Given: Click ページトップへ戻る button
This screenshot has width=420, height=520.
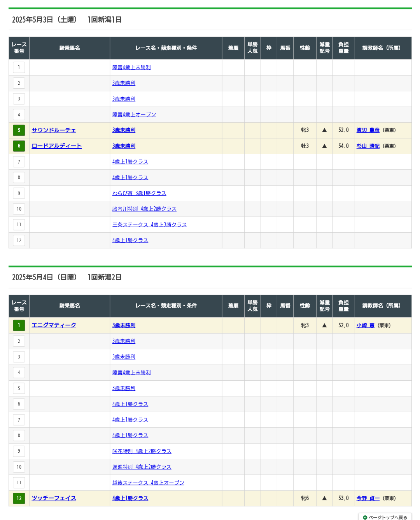Looking at the screenshot, I should tap(385, 517).
